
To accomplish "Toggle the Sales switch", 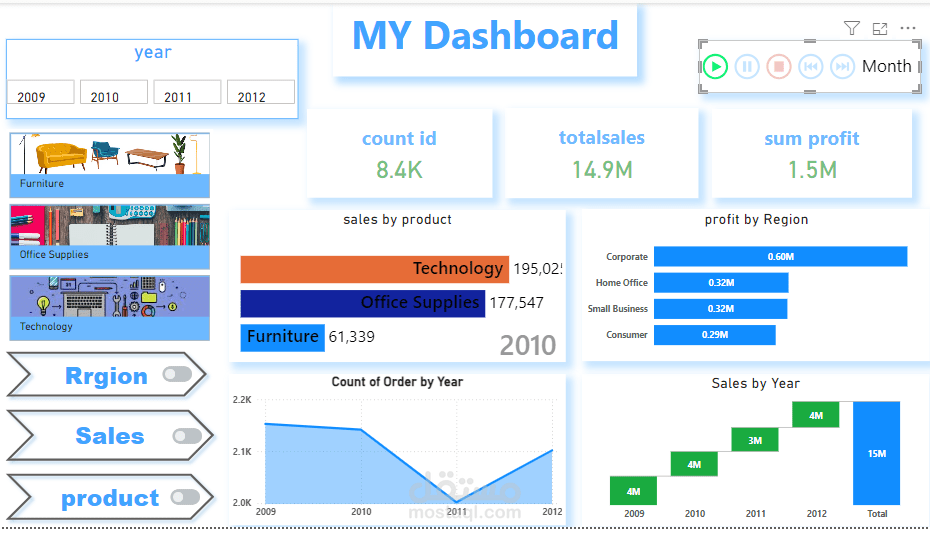I will [187, 436].
